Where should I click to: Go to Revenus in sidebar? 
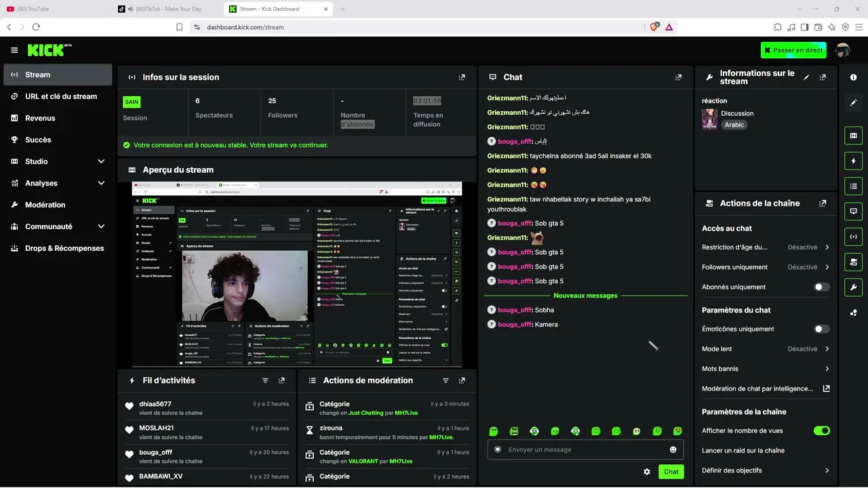coord(58,118)
